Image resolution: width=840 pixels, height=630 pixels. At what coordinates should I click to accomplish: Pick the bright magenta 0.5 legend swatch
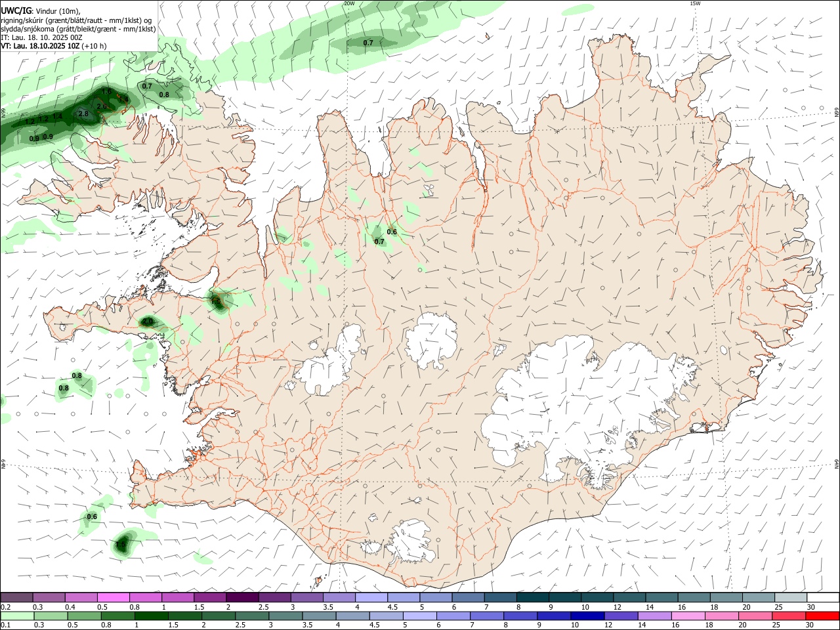click(114, 597)
